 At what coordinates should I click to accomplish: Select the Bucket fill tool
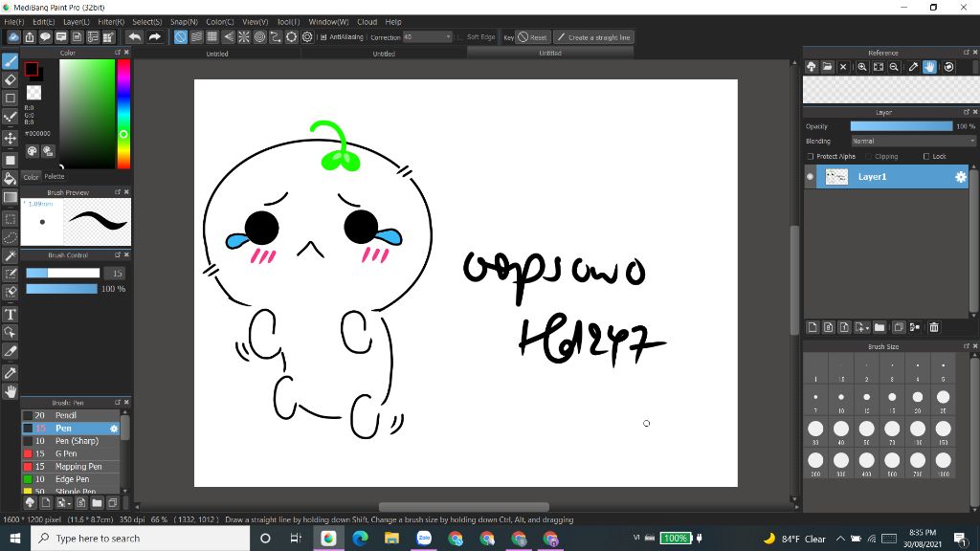click(x=11, y=178)
